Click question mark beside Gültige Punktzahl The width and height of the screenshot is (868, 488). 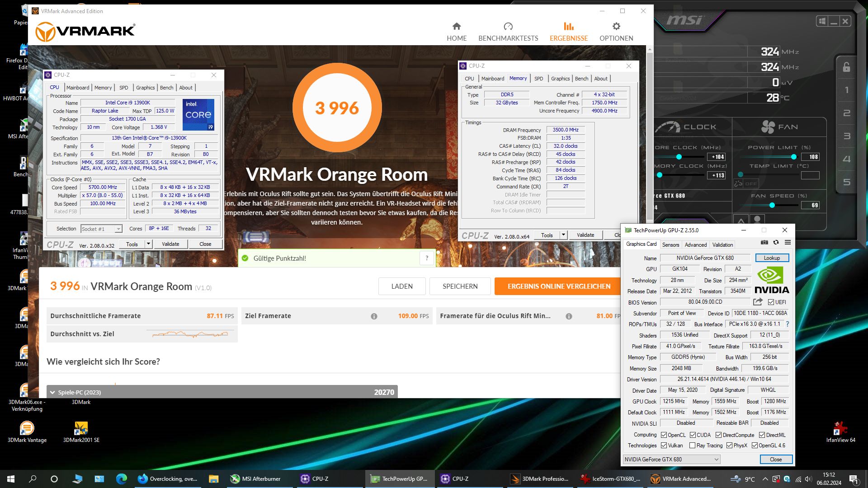pos(427,258)
